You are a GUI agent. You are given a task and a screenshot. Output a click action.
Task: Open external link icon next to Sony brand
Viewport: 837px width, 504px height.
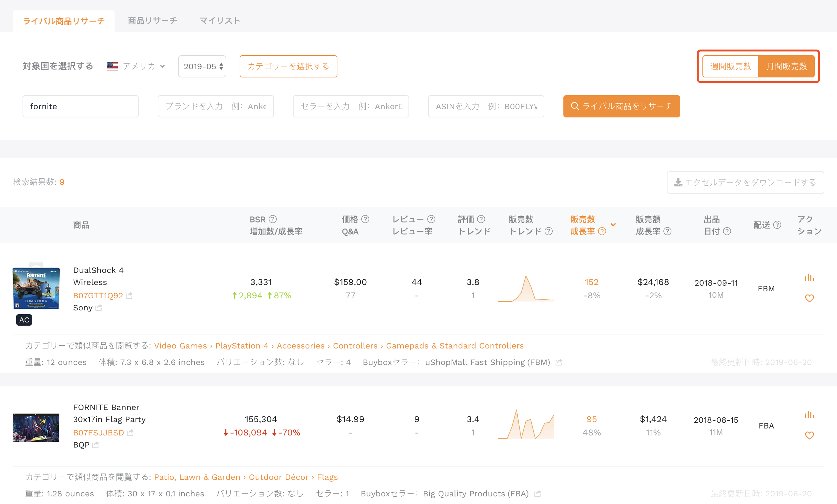pyautogui.click(x=99, y=308)
